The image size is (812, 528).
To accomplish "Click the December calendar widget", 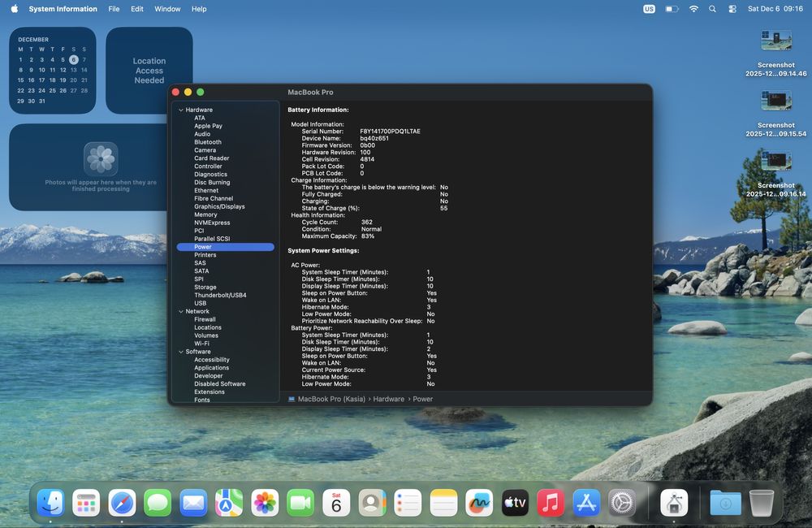I will coord(52,71).
